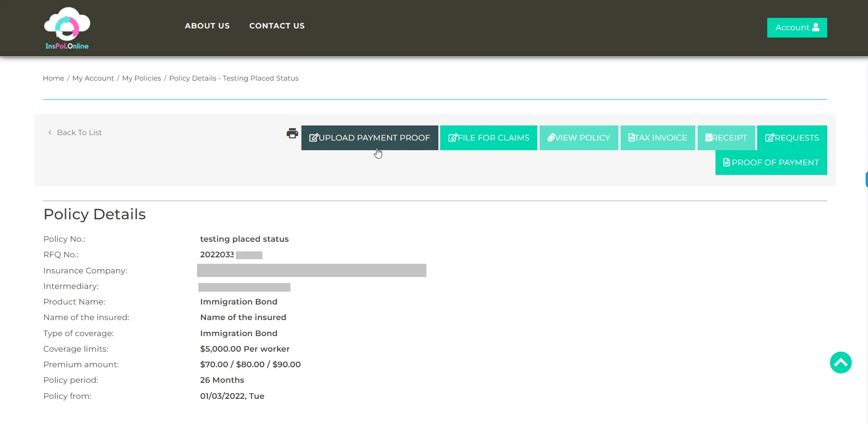
Task: Open the Tax Invoice button
Action: pyautogui.click(x=658, y=138)
